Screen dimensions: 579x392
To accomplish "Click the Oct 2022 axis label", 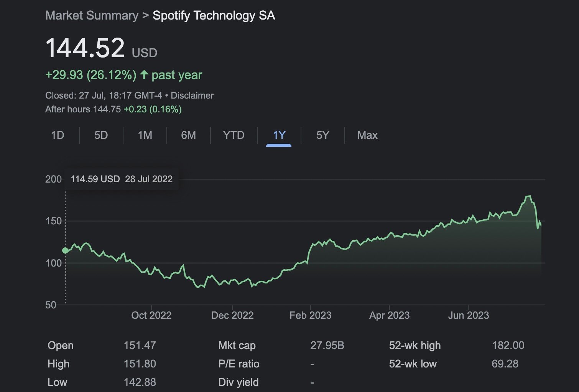I will tap(151, 315).
